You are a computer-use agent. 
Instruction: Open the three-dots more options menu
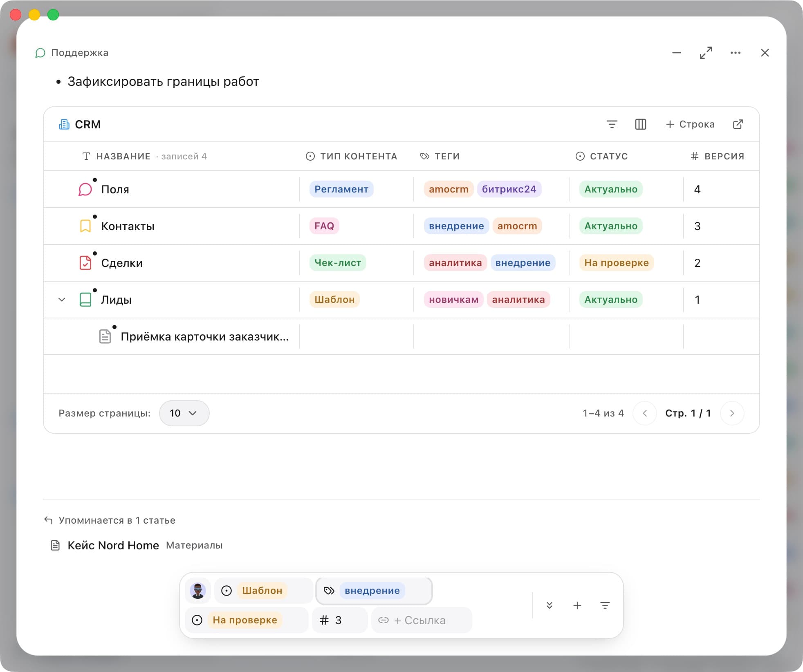(x=735, y=53)
